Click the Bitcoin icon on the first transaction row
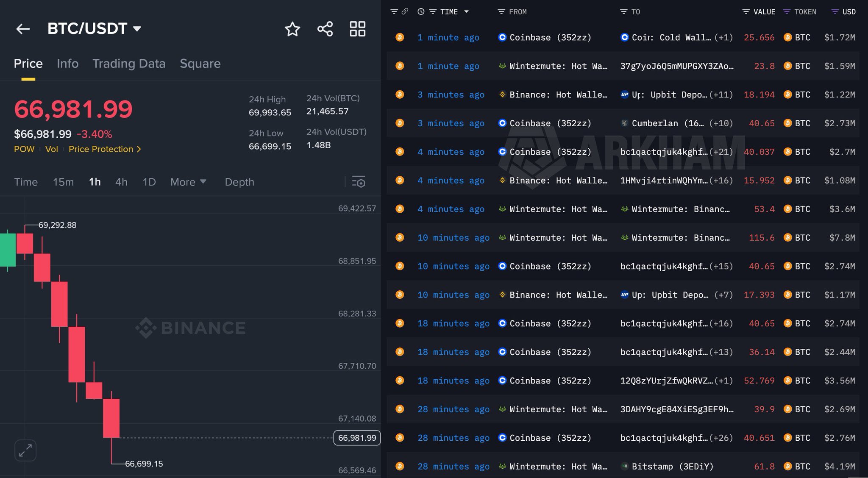Viewport: 868px width, 478px height. [399, 37]
